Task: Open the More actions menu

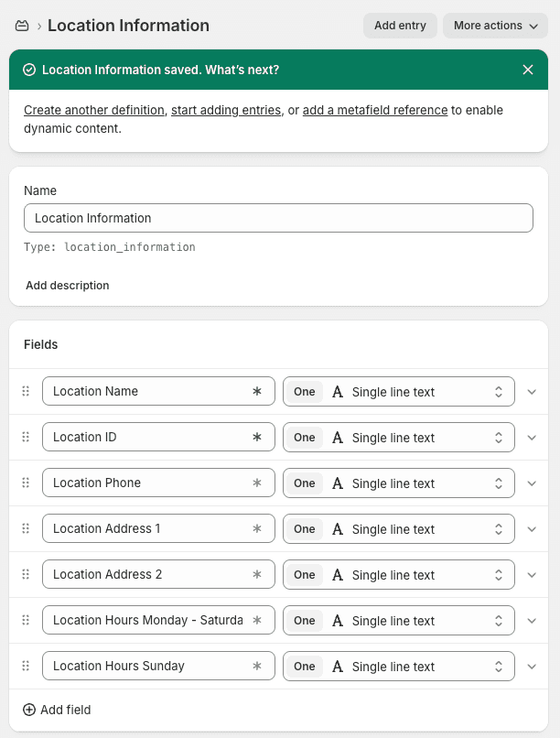Action: (x=495, y=26)
